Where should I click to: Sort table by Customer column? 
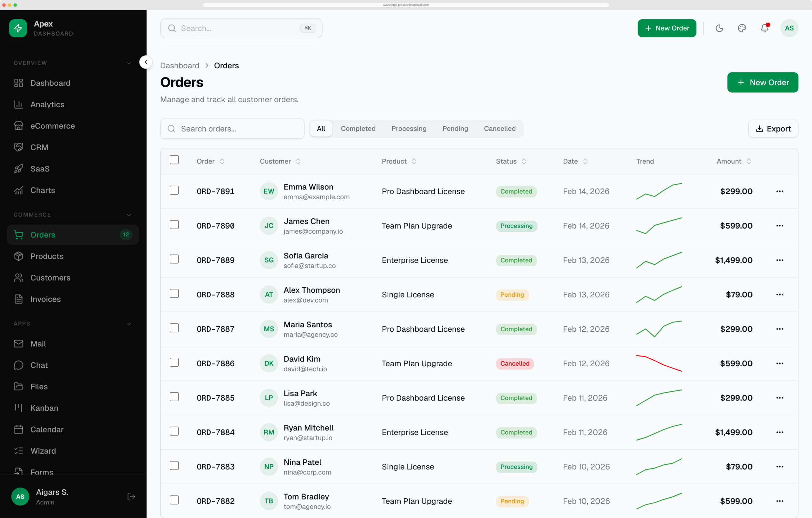[280, 161]
